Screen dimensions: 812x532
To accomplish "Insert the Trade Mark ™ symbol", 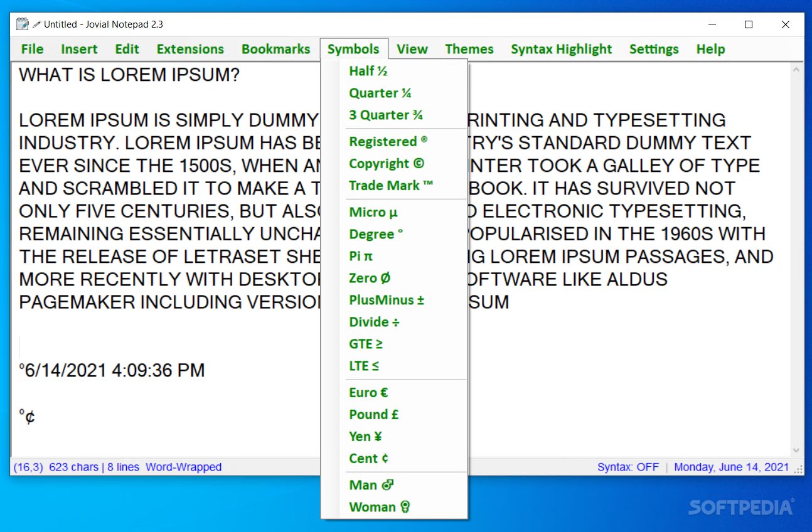I will [394, 186].
